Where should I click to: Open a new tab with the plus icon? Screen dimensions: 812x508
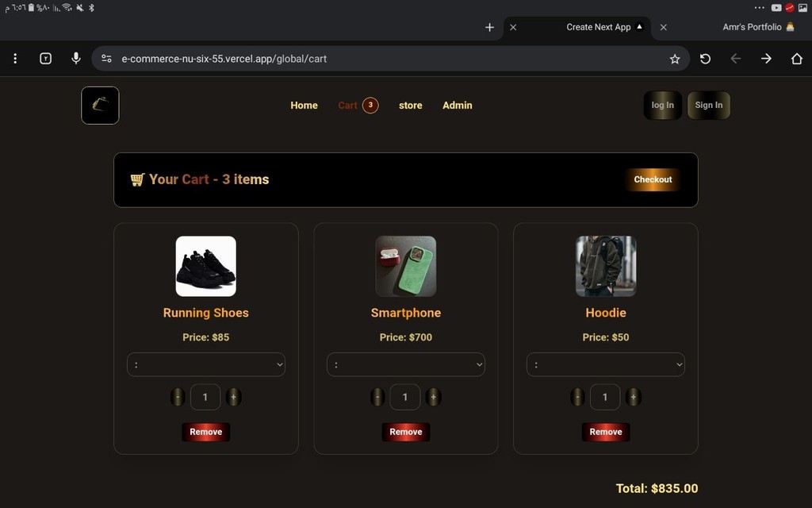click(x=489, y=27)
